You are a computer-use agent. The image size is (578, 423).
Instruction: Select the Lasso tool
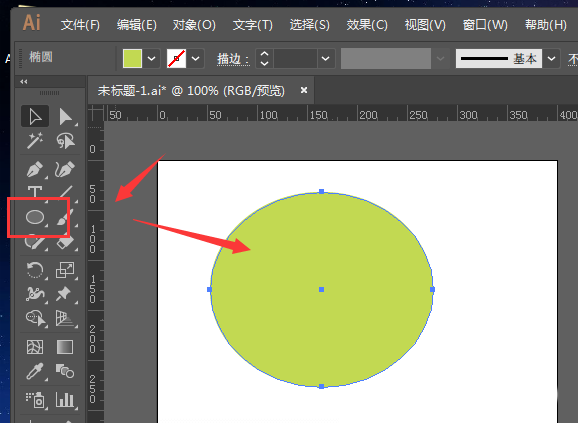tap(65, 141)
